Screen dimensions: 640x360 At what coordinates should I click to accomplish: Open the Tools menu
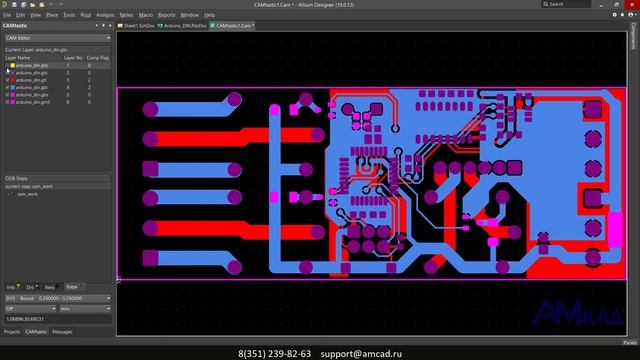click(x=69, y=15)
